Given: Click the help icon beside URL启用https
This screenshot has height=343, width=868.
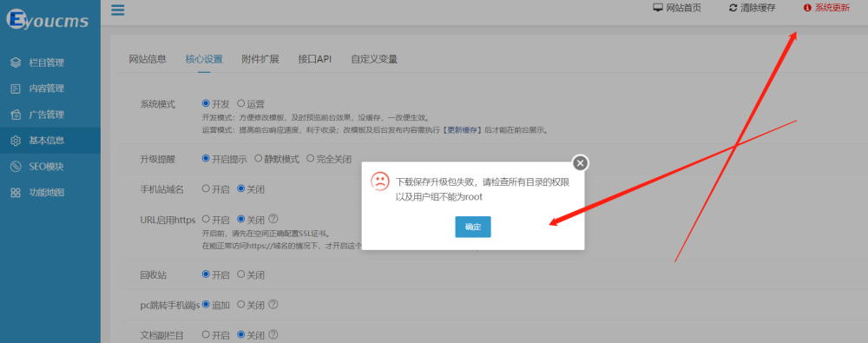Looking at the screenshot, I should tap(273, 219).
